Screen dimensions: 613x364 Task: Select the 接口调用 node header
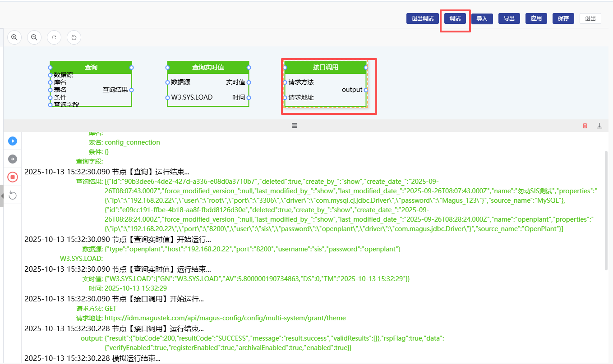325,68
